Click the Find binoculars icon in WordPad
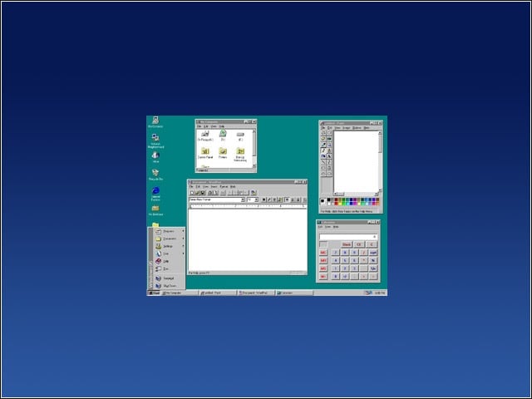Screen dimensions: 532x399 (223, 192)
